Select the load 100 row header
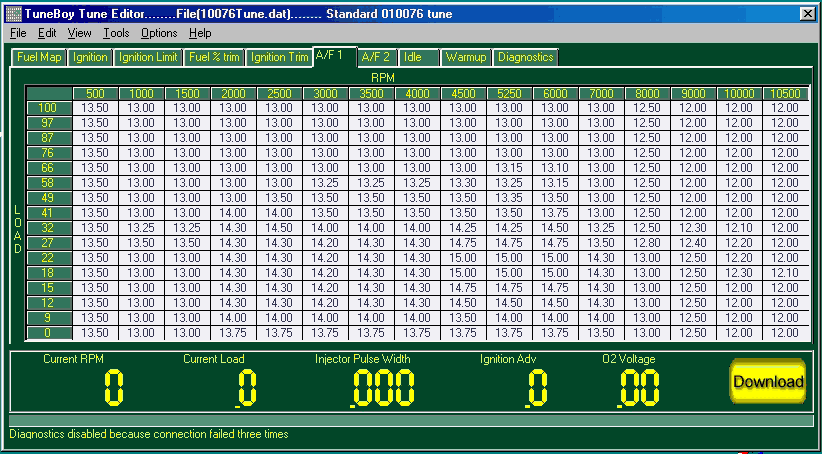Viewport: 822px width, 454px height. click(x=49, y=108)
